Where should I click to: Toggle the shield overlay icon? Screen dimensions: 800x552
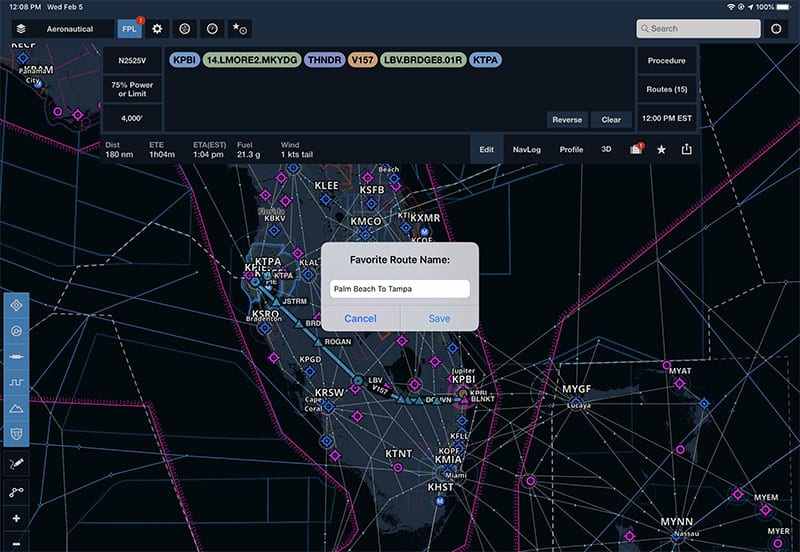click(x=16, y=434)
